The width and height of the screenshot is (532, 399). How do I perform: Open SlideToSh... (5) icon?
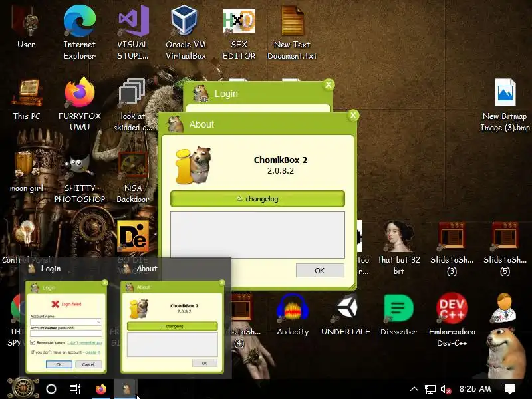tap(505, 249)
